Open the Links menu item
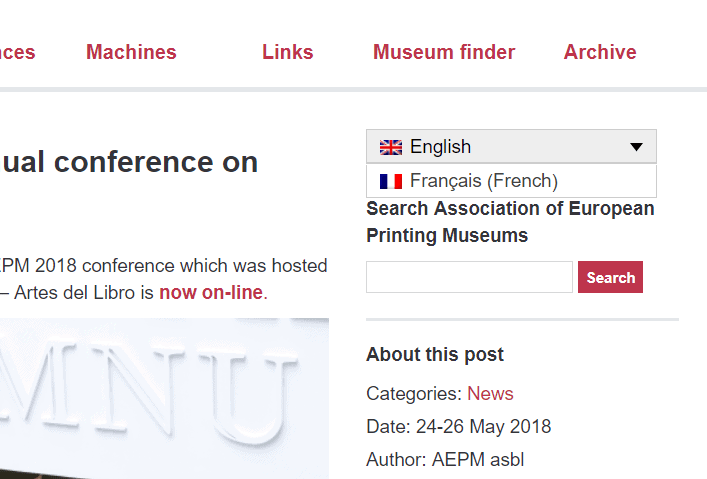Viewport: 707px width, 479px height. (x=288, y=52)
